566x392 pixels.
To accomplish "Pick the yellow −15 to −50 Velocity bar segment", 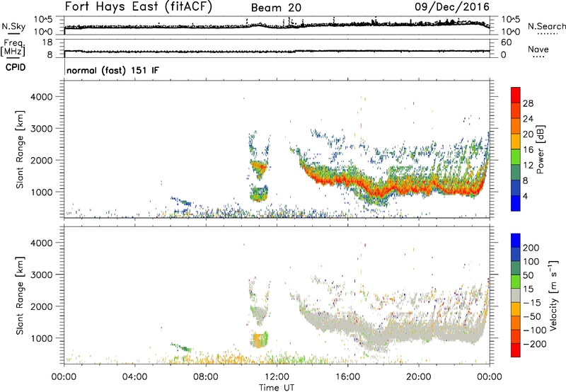I will point(516,309).
